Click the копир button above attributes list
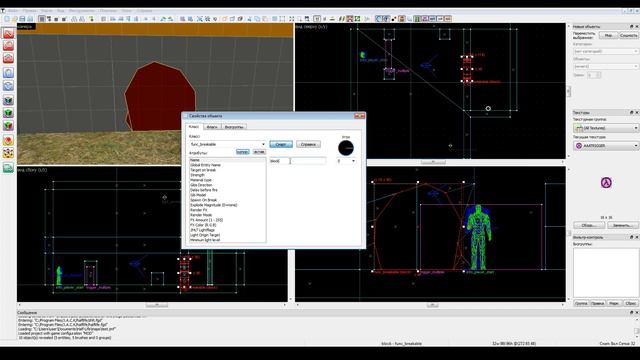The height and width of the screenshot is (360, 640). [x=242, y=152]
